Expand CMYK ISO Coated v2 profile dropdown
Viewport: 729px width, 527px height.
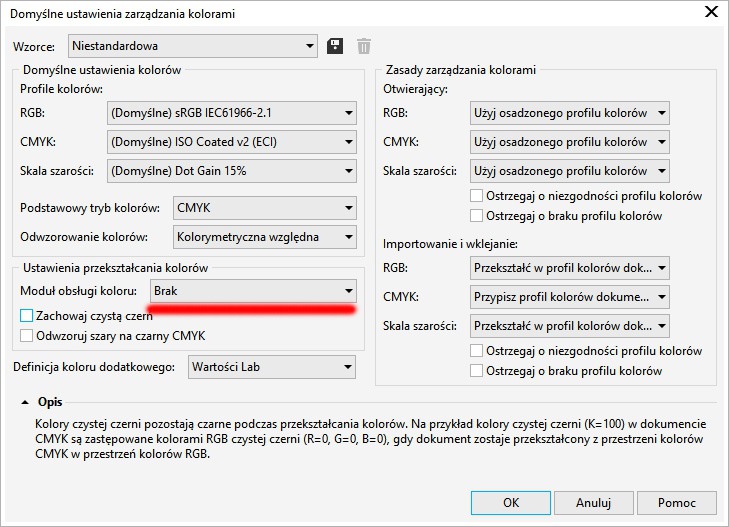coord(231,142)
